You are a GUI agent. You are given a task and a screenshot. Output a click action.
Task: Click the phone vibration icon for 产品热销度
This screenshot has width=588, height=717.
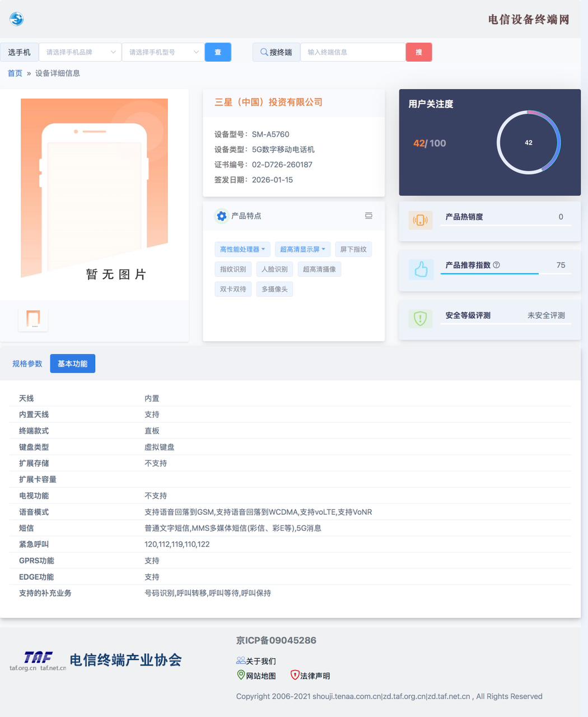420,221
